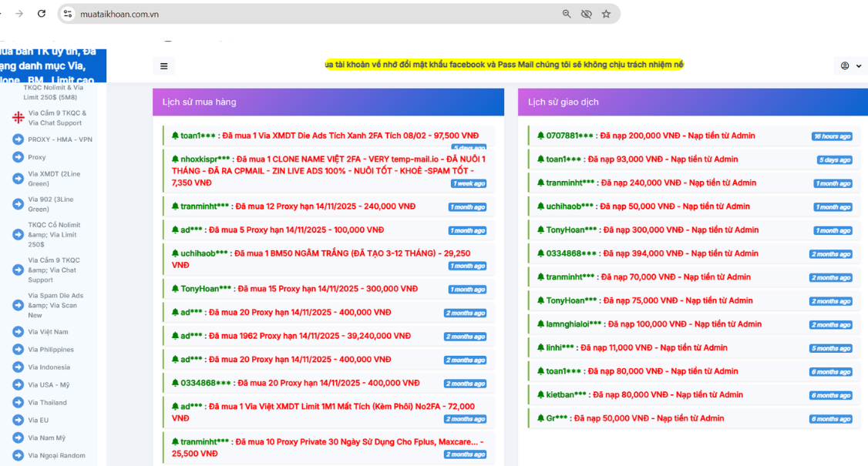Reload the current browser page
Image resolution: width=868 pixels, height=466 pixels.
coord(42,14)
